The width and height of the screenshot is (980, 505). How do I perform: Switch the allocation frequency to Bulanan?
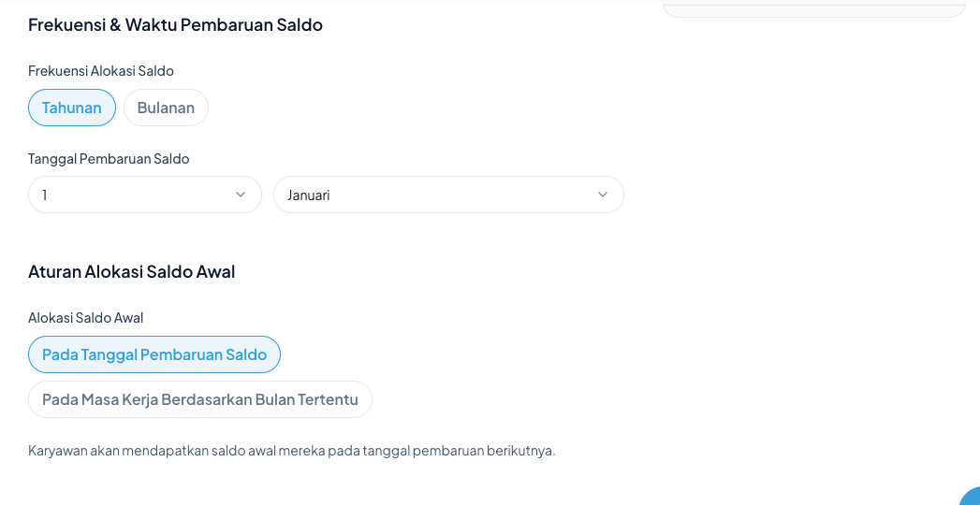pos(166,108)
